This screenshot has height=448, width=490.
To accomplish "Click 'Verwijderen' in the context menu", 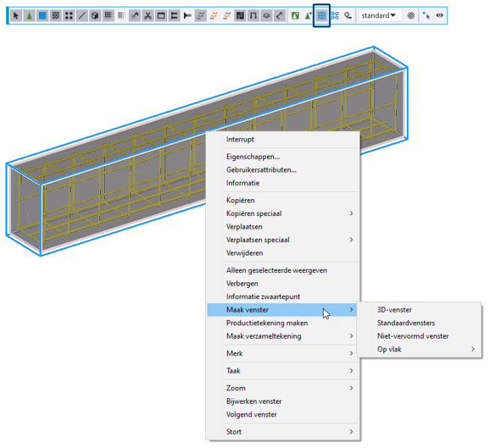I will [x=244, y=253].
